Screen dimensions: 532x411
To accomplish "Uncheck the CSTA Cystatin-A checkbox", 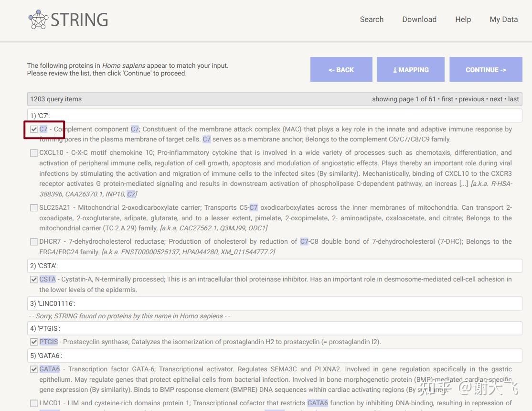I will click(x=34, y=280).
